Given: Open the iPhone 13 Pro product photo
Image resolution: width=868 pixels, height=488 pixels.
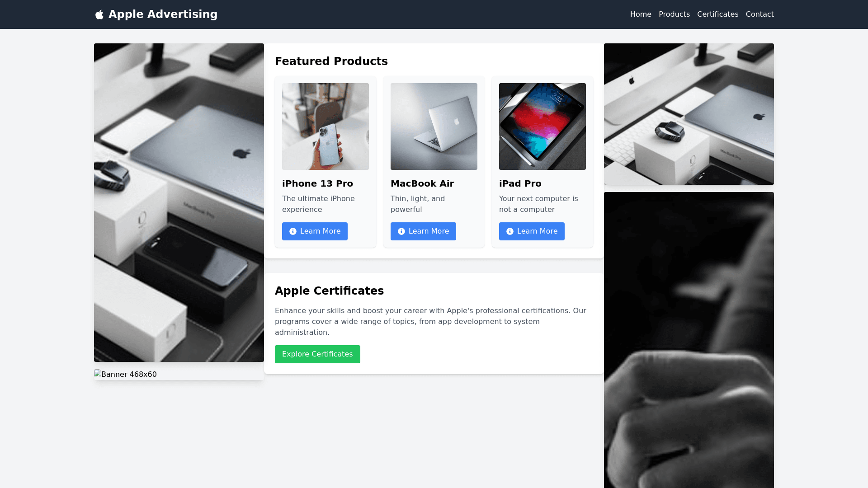Looking at the screenshot, I should click(325, 127).
